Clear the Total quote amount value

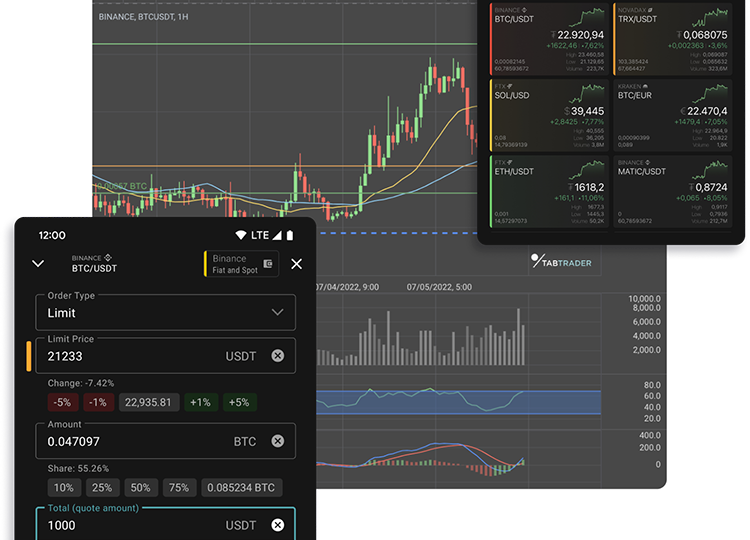[278, 525]
